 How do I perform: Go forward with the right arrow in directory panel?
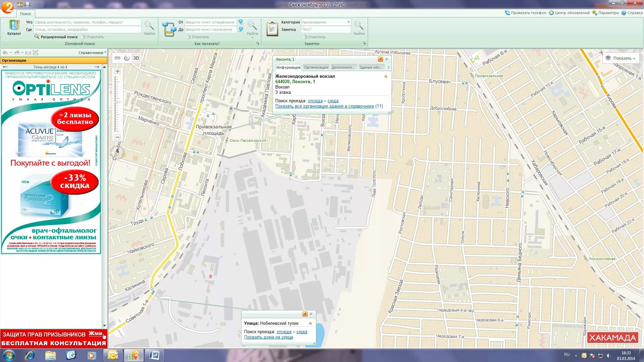(17, 53)
